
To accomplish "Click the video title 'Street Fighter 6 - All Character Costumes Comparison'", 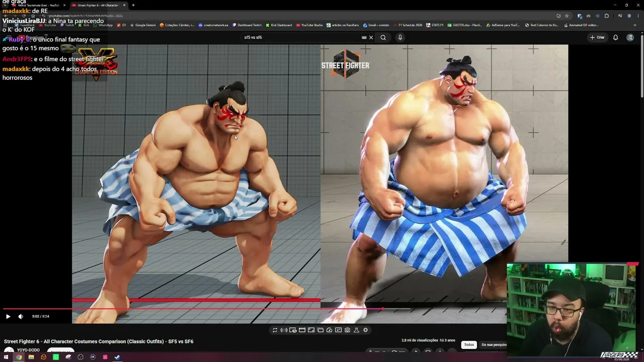I will pos(99,341).
